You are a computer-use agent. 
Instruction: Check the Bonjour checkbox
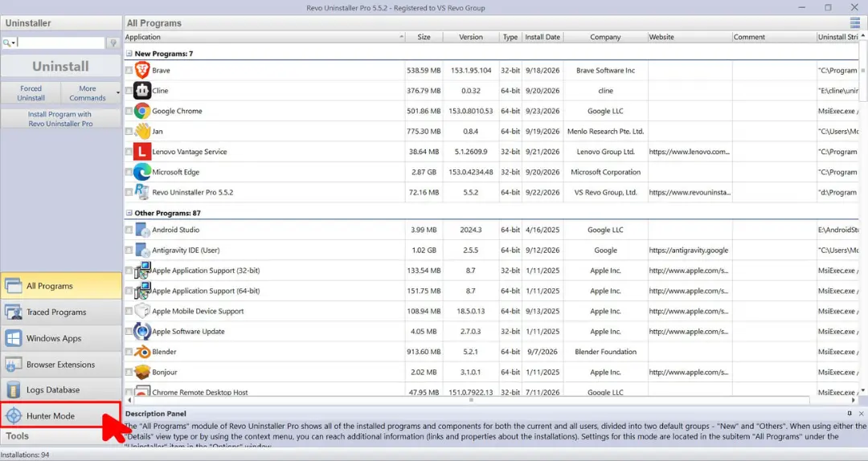(x=129, y=373)
